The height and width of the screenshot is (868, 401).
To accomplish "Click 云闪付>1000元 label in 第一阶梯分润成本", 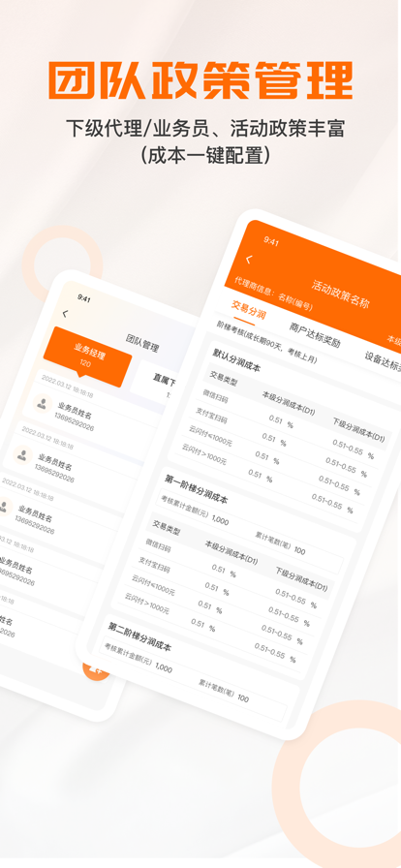I will (x=147, y=603).
